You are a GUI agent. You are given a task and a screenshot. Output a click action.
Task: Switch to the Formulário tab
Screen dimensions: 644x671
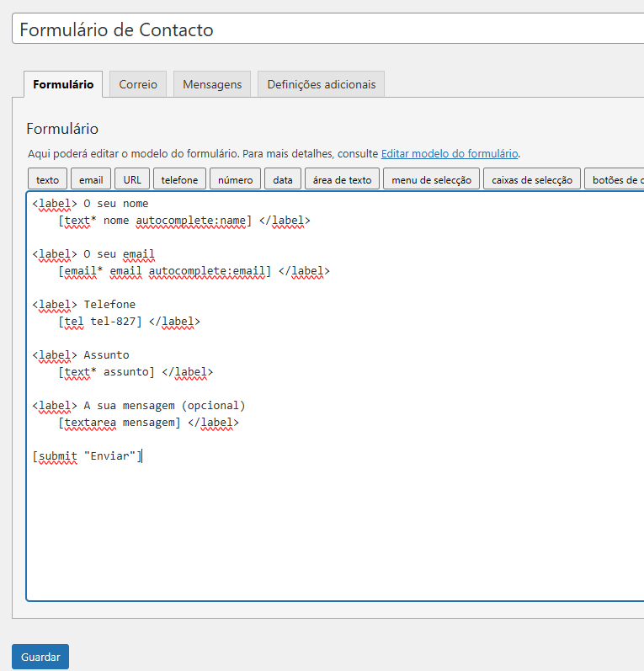pos(63,84)
